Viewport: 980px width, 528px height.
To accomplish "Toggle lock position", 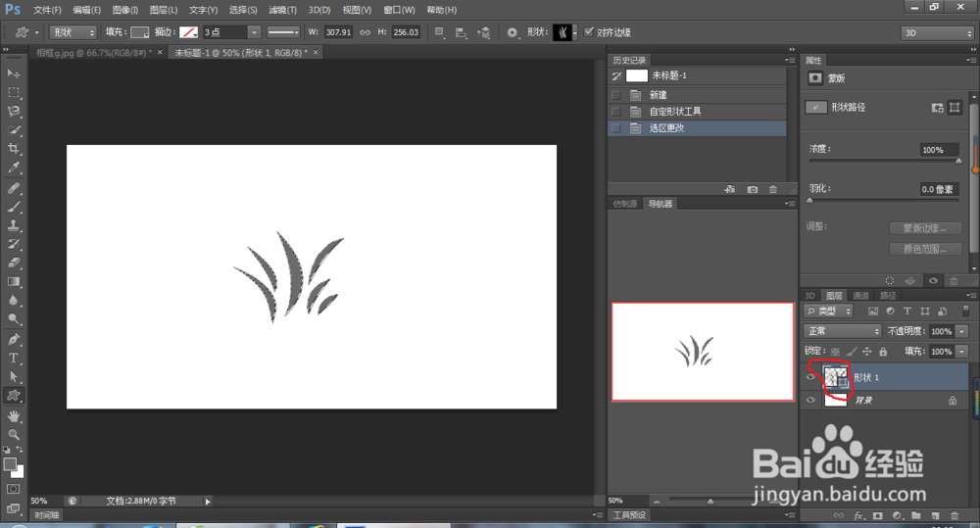I will (x=867, y=352).
